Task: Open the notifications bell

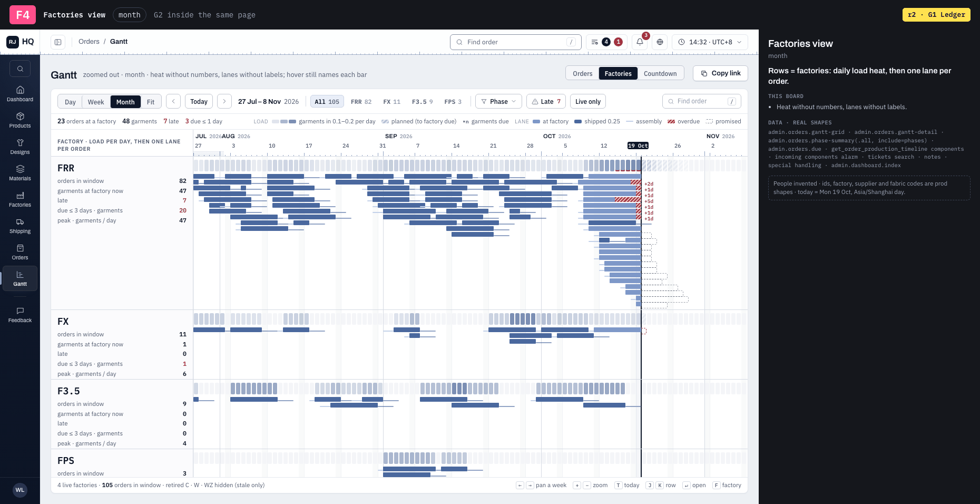Action: (640, 42)
